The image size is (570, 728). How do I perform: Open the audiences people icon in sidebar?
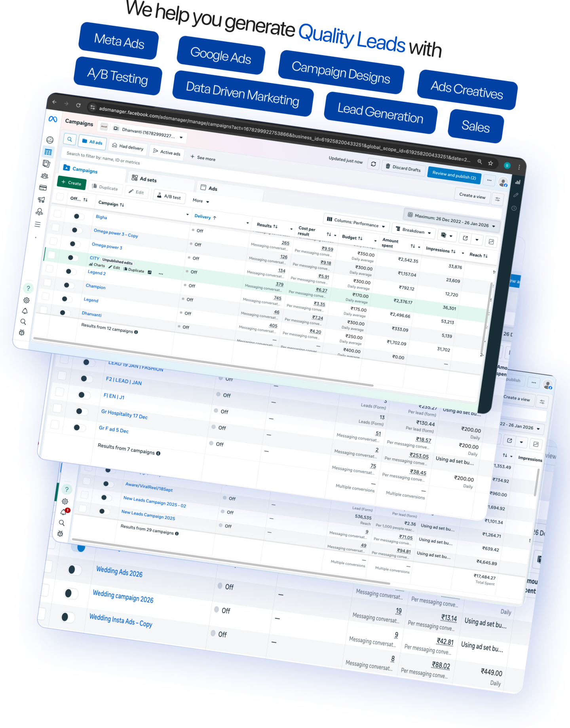(44, 176)
